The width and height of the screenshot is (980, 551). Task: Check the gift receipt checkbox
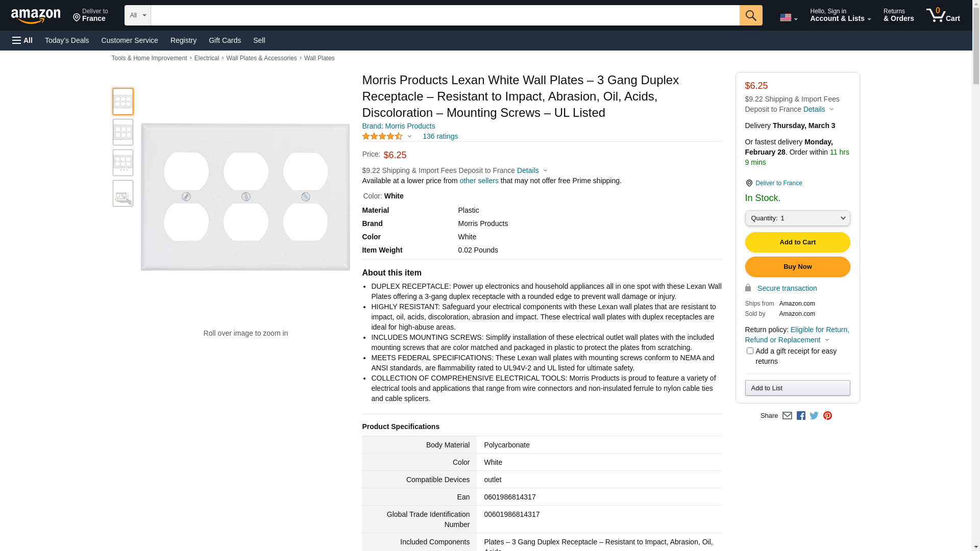click(750, 351)
